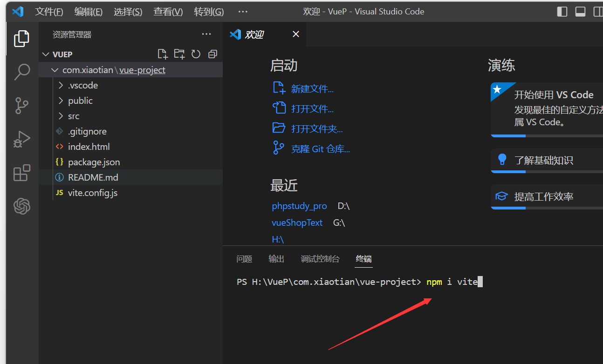Click the vue-project path segment
The image size is (603, 364).
pos(142,70)
